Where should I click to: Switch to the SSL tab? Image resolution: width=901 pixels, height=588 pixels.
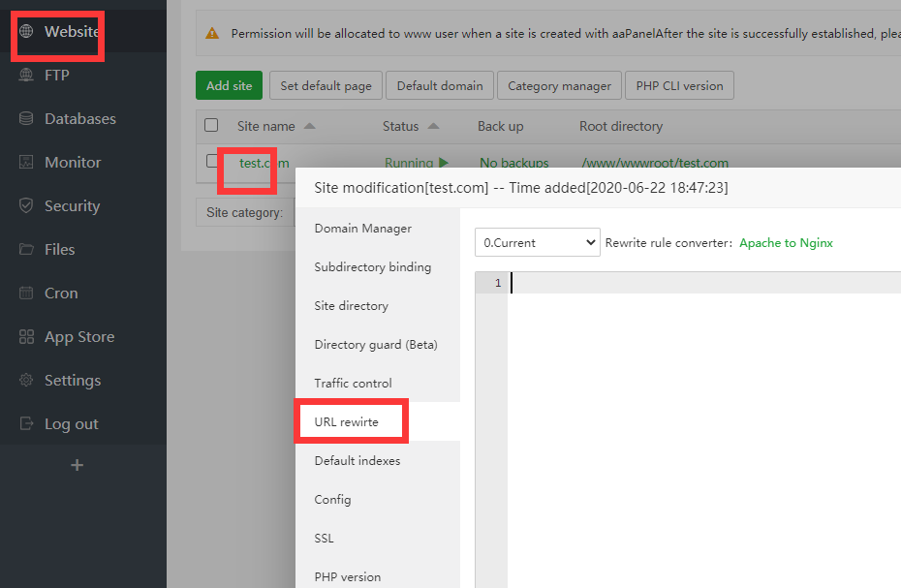[325, 539]
